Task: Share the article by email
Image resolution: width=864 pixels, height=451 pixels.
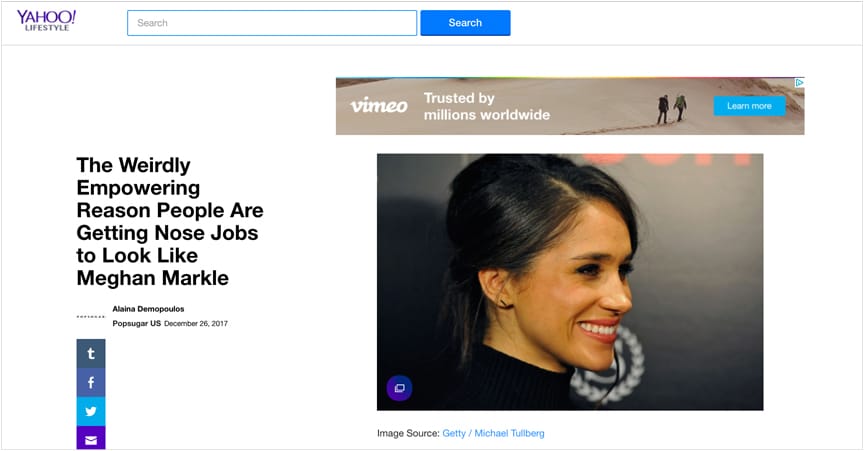Action: coord(91,438)
